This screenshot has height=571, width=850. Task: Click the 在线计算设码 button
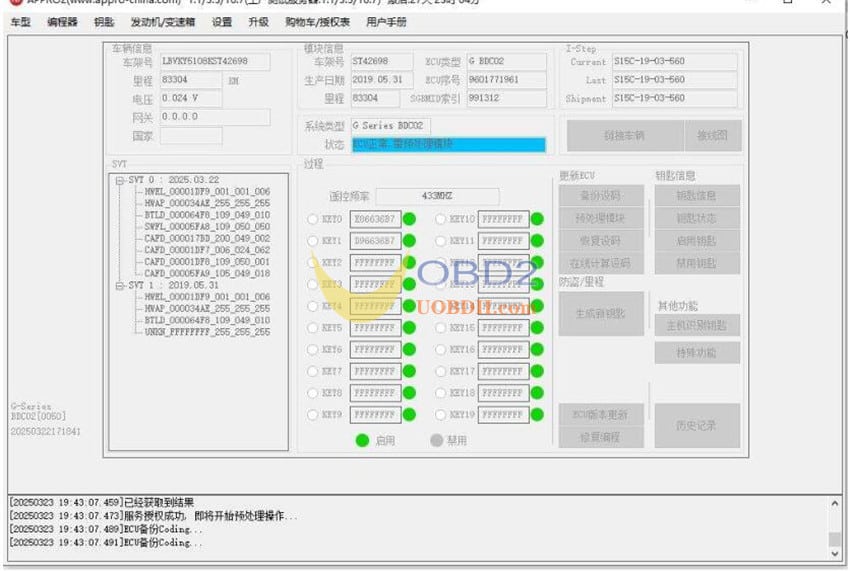601,264
